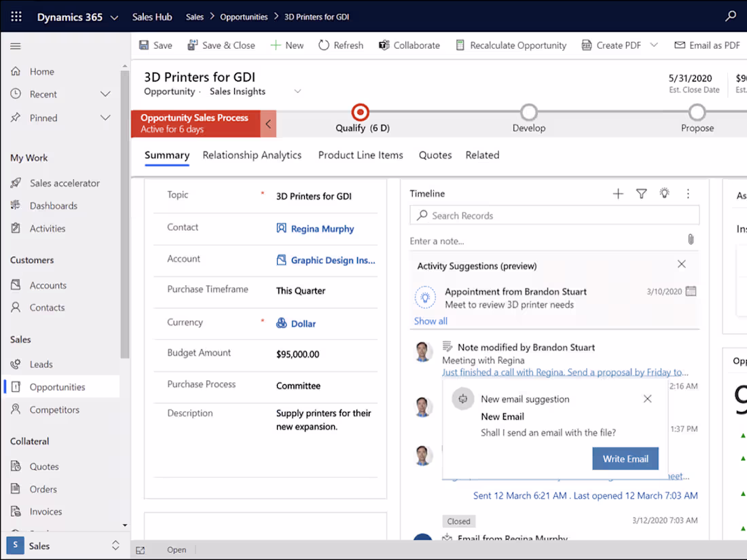Switch to the Product Line Items tab
This screenshot has width=747, height=560.
[360, 155]
